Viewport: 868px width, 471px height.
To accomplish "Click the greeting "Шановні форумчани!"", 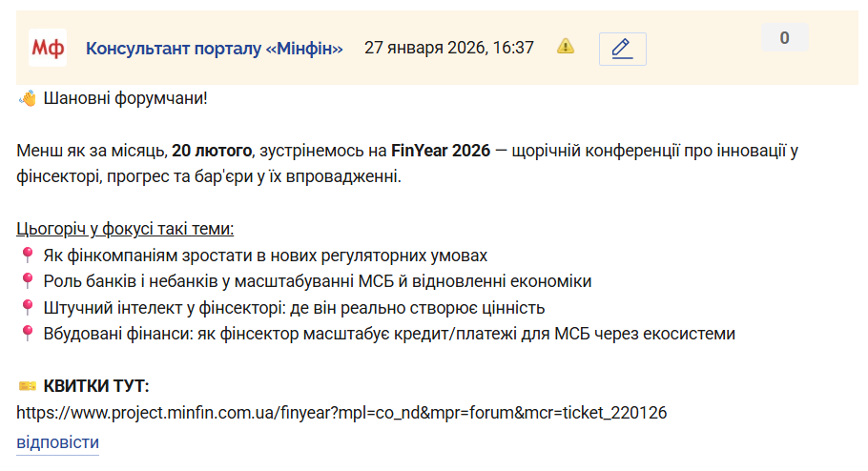I will [125, 98].
